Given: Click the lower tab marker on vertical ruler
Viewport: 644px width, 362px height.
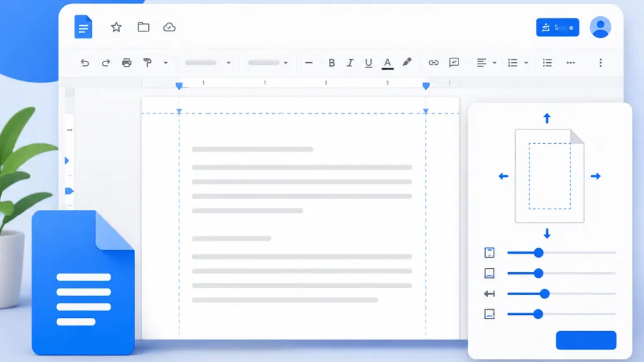Looking at the screenshot, I should pos(69,191).
